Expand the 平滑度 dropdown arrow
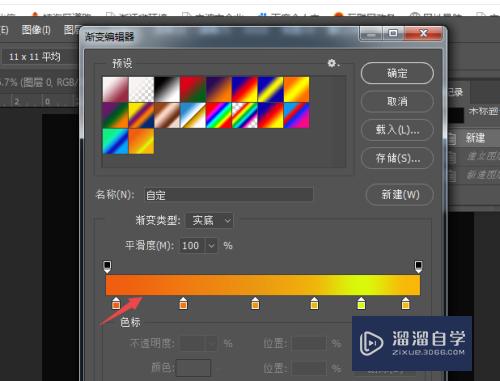This screenshot has width=500, height=381. (x=211, y=246)
